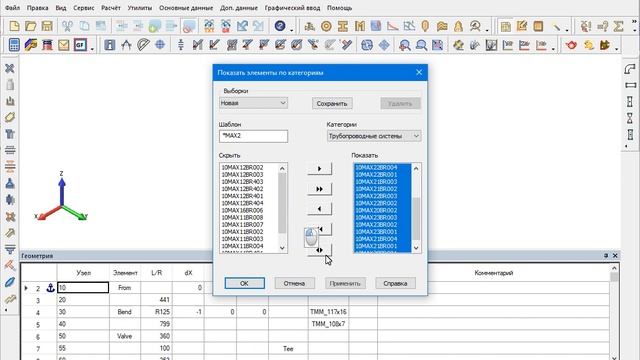
Task: Select 10MAX12BR002 in Скрыть list
Action: click(x=242, y=167)
